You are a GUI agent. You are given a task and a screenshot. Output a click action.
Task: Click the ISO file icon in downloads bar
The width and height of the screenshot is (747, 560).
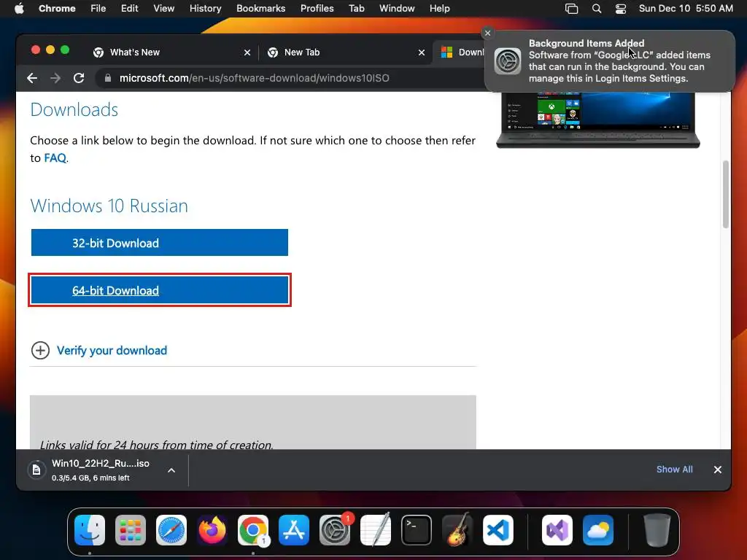pyautogui.click(x=36, y=470)
